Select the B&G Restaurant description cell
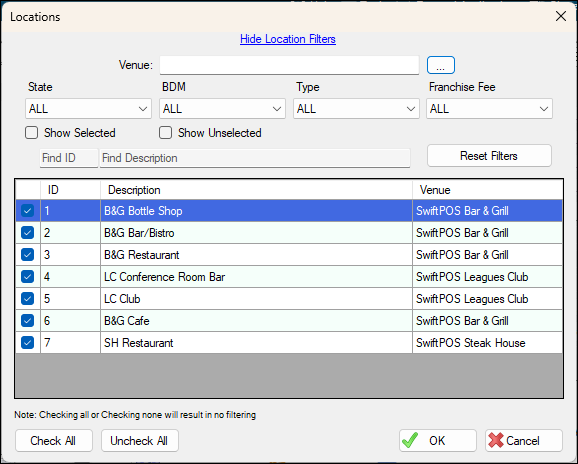This screenshot has width=578, height=464. (256, 255)
